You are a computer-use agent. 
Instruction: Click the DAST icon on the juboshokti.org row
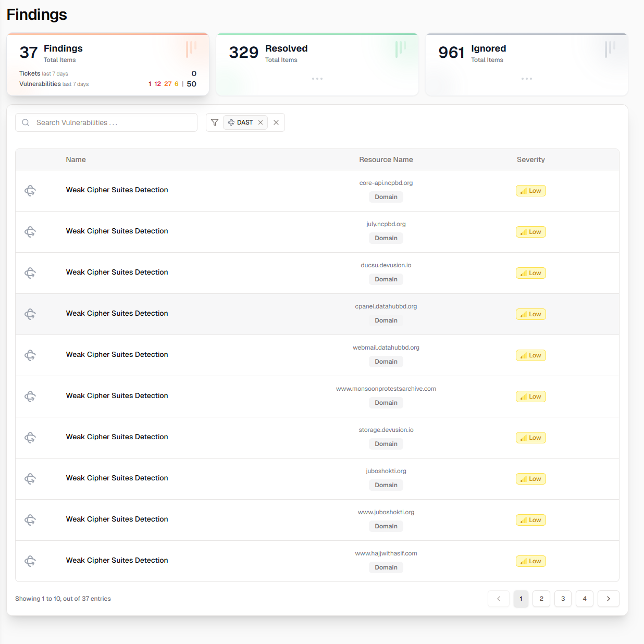tap(30, 478)
